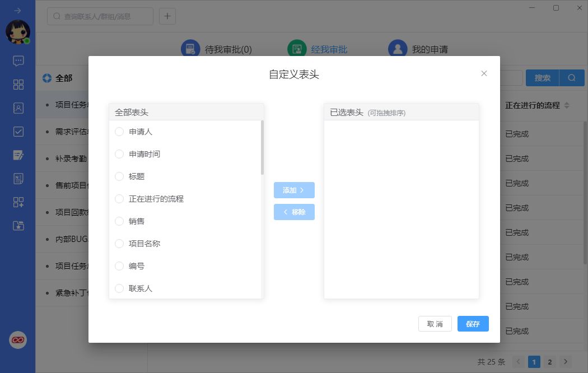Go to next page with pagination arrow

pos(566,362)
